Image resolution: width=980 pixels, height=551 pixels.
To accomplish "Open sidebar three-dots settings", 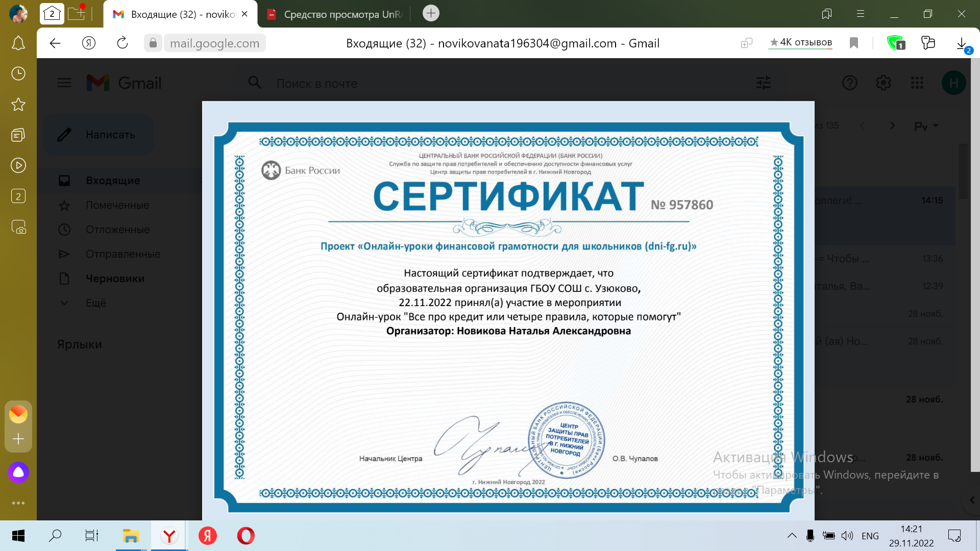I will tap(18, 503).
